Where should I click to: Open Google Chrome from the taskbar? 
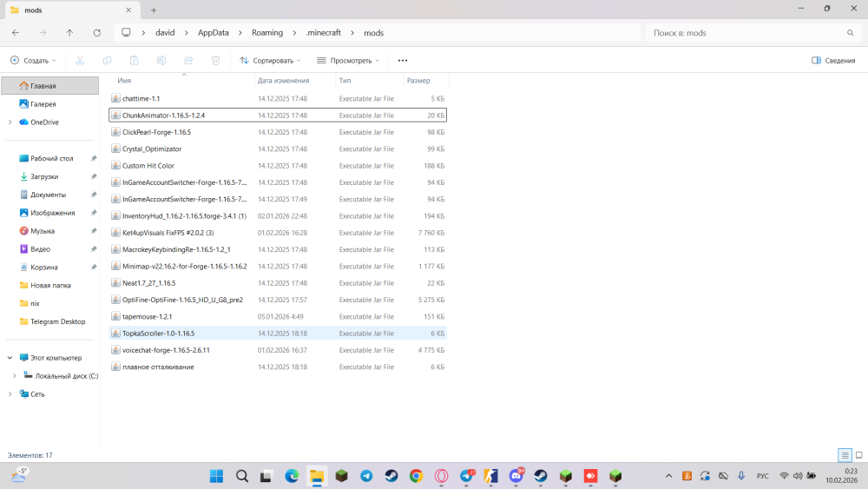click(417, 476)
